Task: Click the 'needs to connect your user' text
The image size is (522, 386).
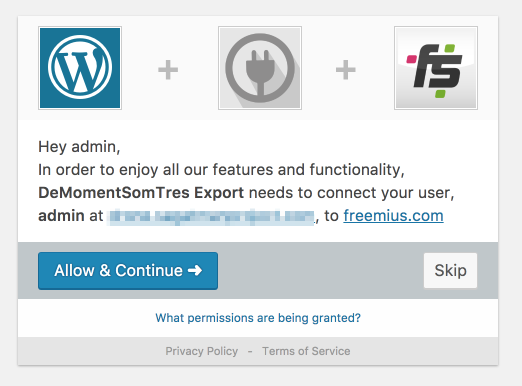Action: 352,193
